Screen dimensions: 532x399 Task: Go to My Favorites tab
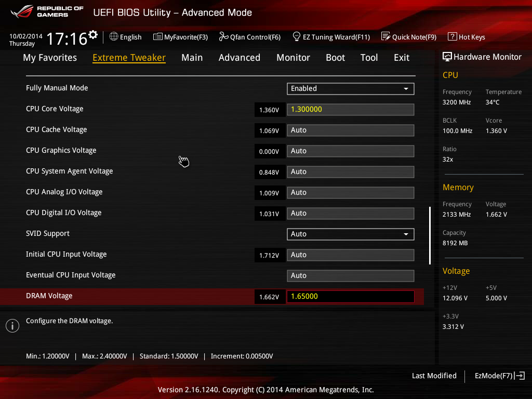tap(50, 58)
